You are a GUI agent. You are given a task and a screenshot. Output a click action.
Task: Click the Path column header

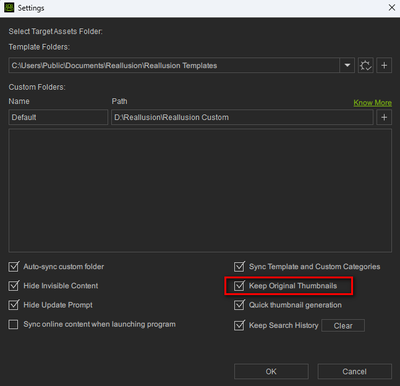[119, 101]
